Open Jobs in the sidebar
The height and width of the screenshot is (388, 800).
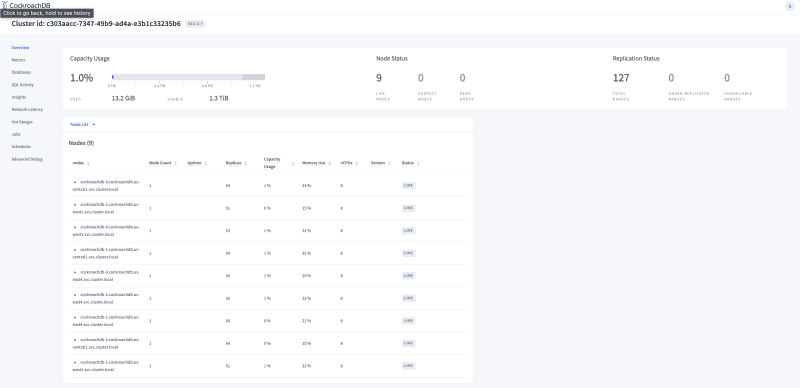click(16, 134)
